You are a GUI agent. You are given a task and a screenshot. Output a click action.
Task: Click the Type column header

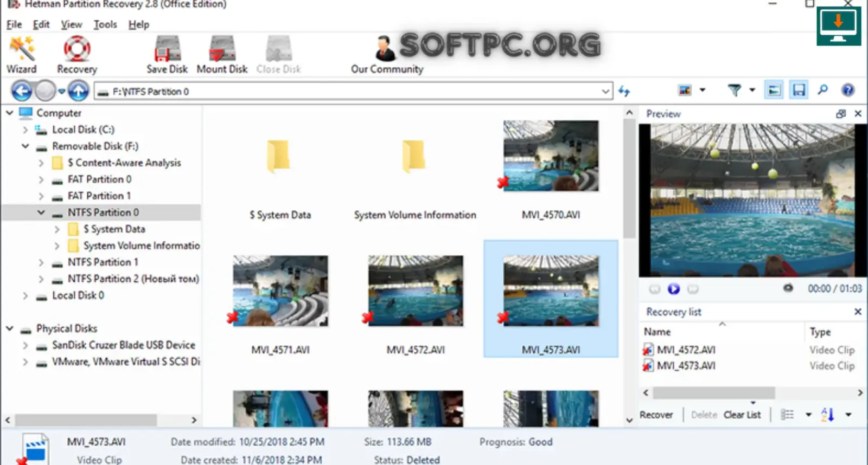click(820, 332)
